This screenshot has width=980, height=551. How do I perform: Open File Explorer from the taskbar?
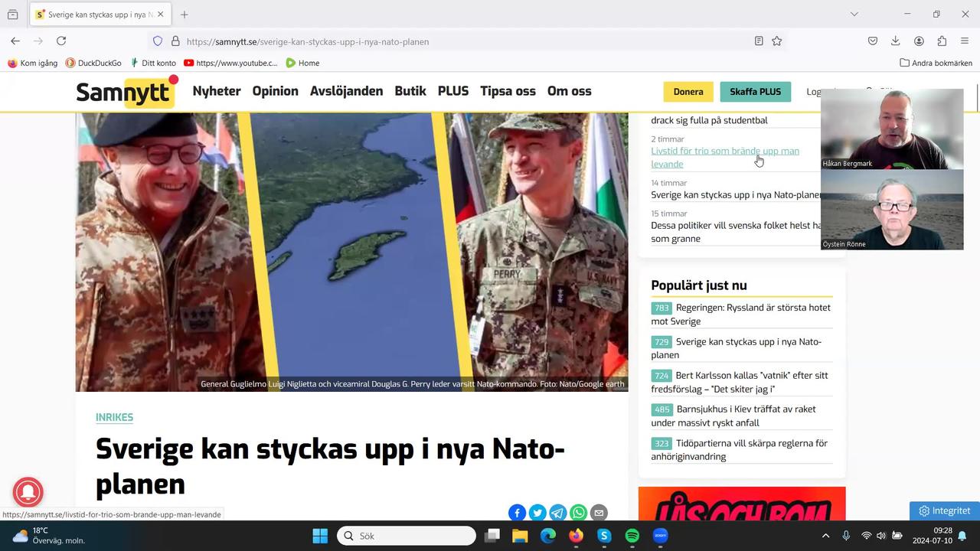[520, 536]
